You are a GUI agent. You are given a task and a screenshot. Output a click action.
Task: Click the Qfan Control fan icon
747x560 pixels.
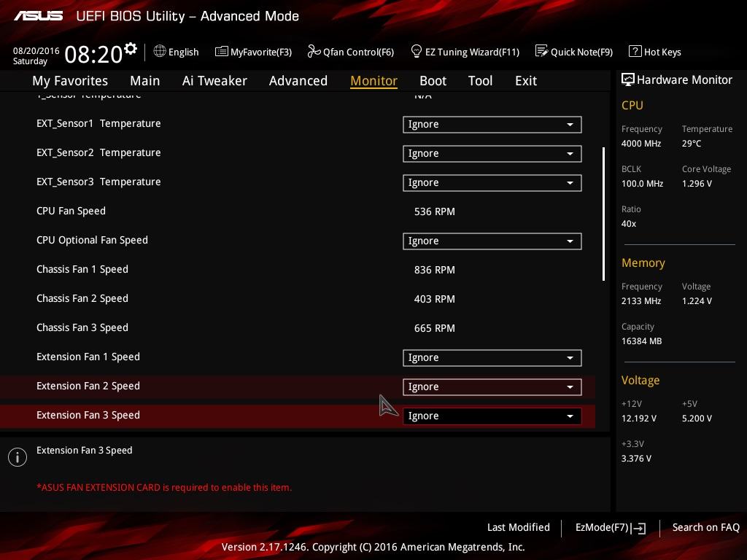[314, 51]
